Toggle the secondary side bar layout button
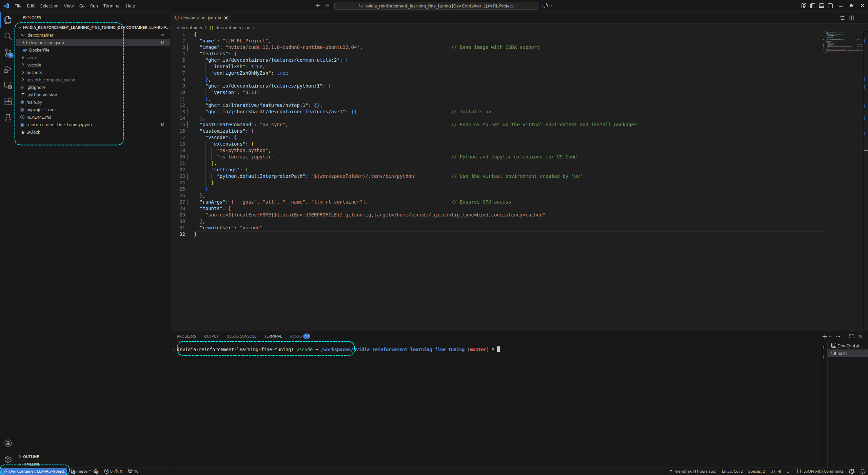868x475 pixels. pyautogui.click(x=830, y=6)
